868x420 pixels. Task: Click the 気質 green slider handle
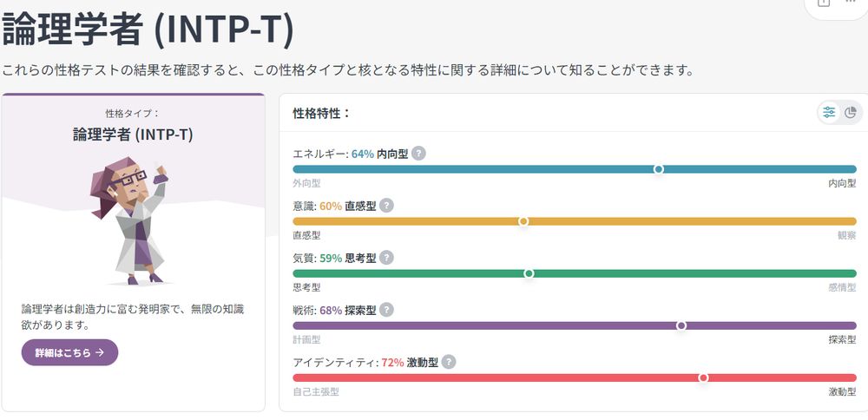pos(529,273)
